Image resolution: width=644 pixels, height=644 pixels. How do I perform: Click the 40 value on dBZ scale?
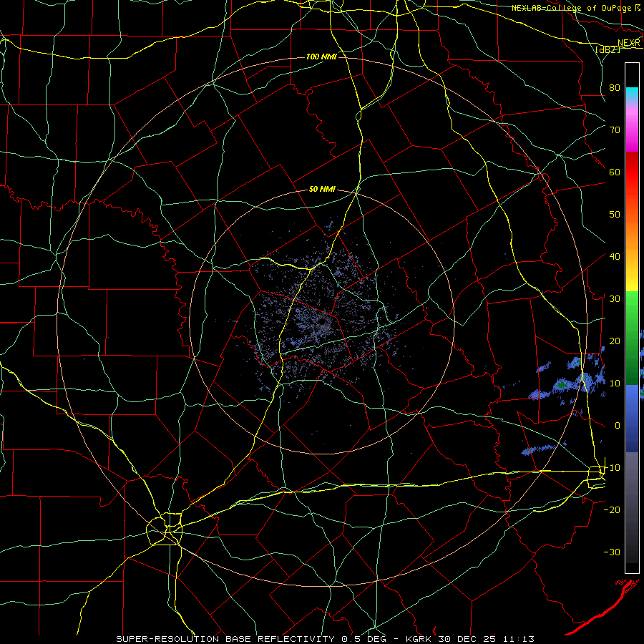615,257
